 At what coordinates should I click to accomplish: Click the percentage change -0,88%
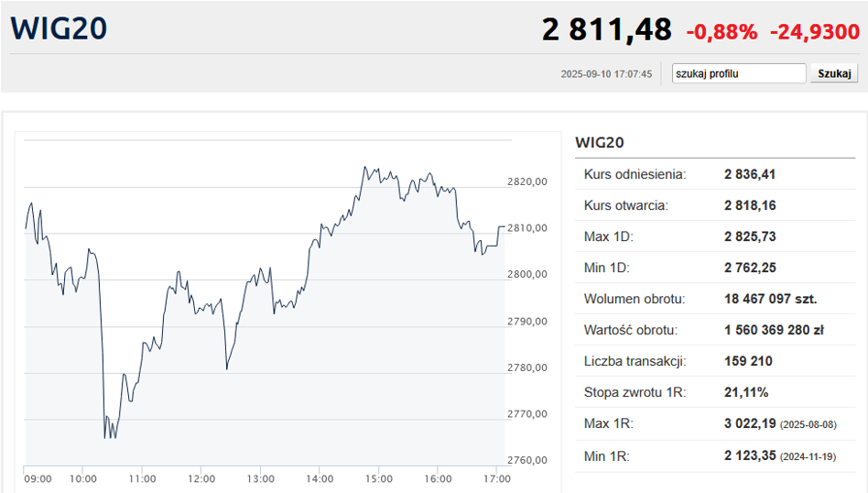click(722, 32)
